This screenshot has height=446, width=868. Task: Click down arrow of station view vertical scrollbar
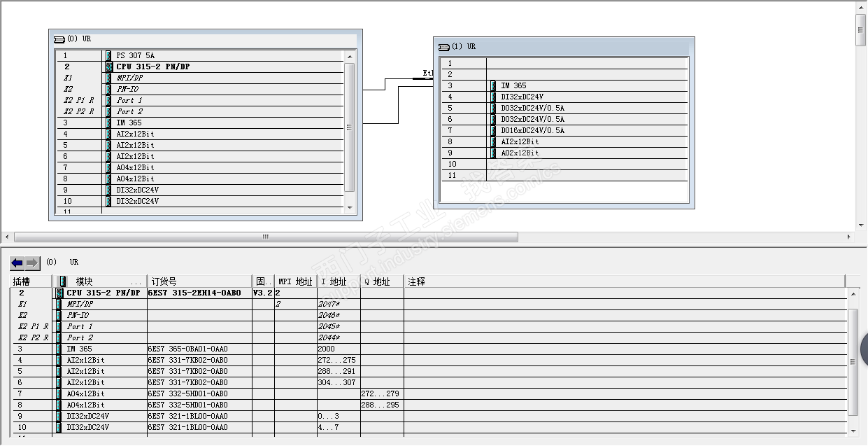pos(861,225)
